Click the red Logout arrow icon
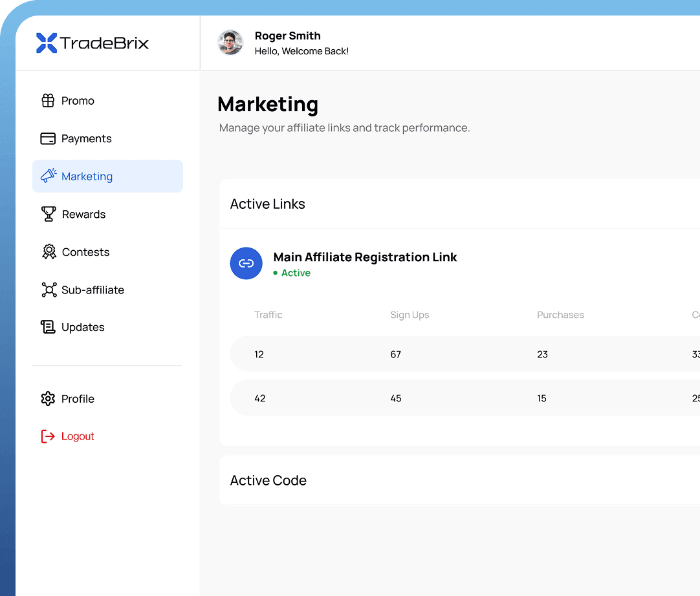This screenshot has width=700, height=596. point(48,436)
